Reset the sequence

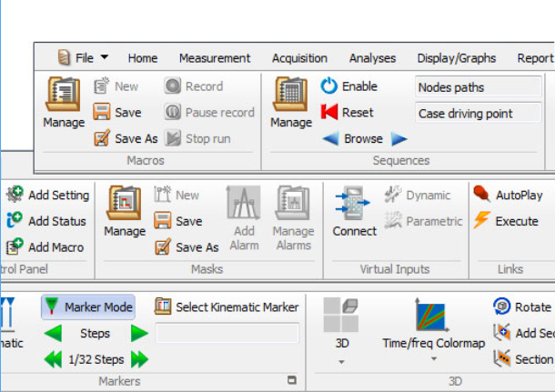click(x=347, y=113)
